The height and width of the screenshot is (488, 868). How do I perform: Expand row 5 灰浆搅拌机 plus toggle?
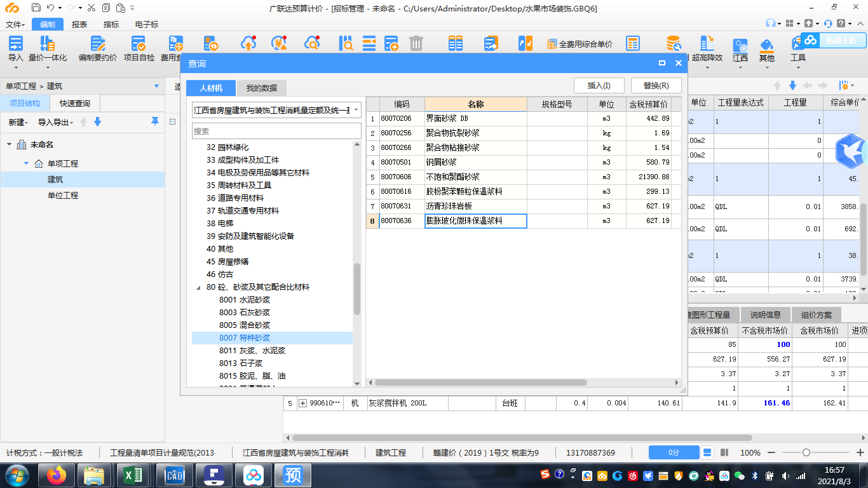[x=303, y=403]
